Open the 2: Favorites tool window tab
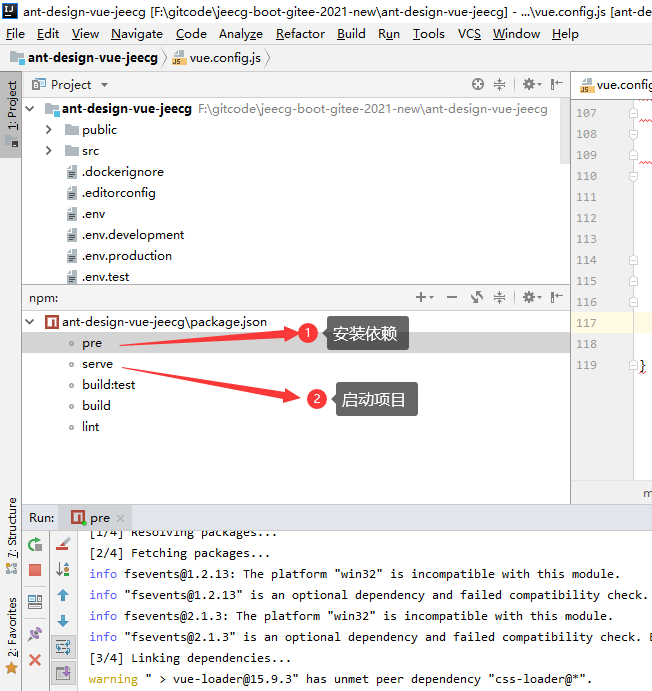Image resolution: width=652 pixels, height=691 pixels. coord(11,635)
